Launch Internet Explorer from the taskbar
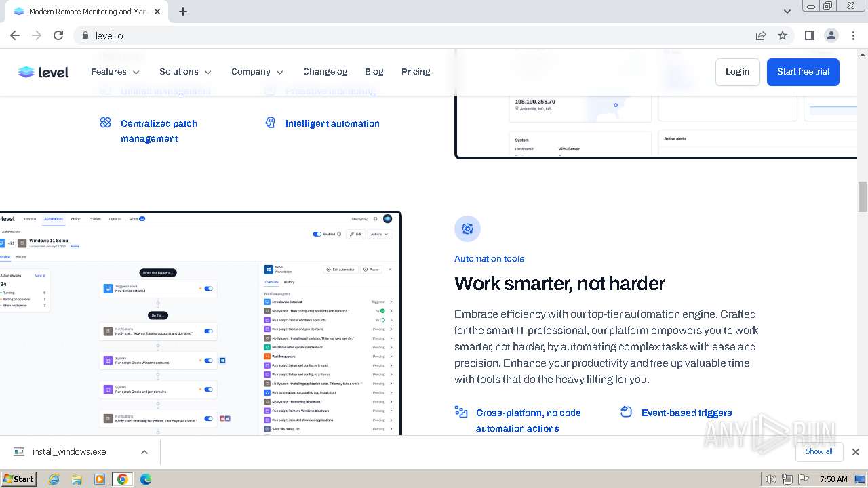This screenshot has width=868, height=488. pos(54,479)
